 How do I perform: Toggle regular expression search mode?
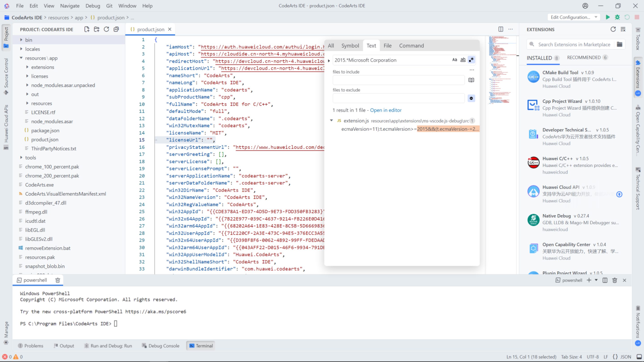[x=471, y=60]
